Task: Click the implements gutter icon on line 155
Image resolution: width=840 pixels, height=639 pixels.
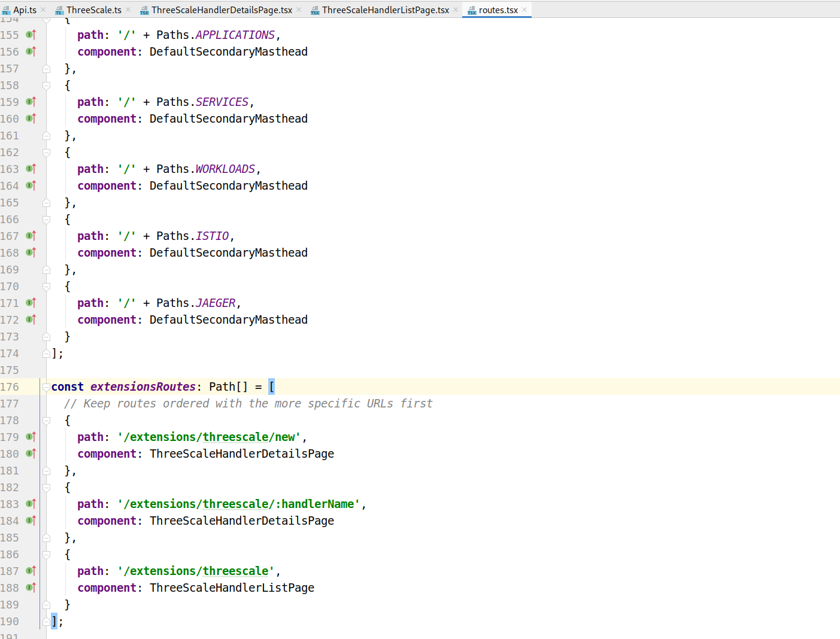Action: point(31,35)
